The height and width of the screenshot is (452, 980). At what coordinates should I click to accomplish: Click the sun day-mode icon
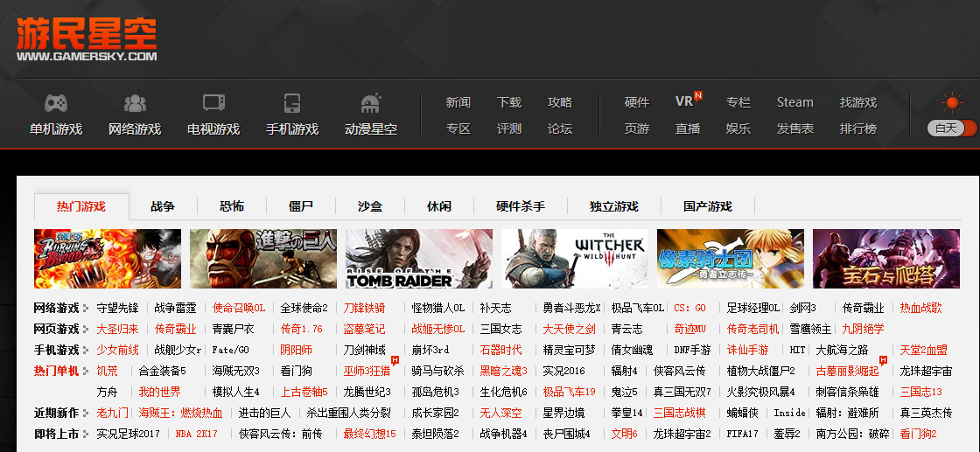952,103
